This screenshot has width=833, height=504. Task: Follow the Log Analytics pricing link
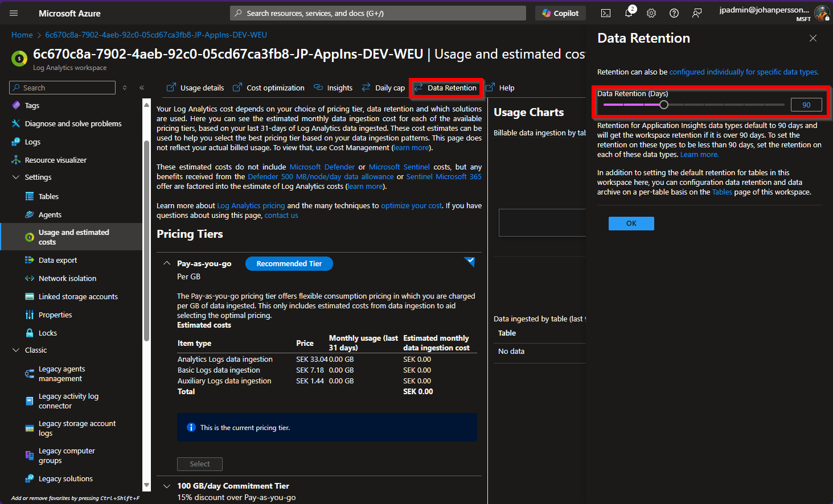pyautogui.click(x=251, y=205)
